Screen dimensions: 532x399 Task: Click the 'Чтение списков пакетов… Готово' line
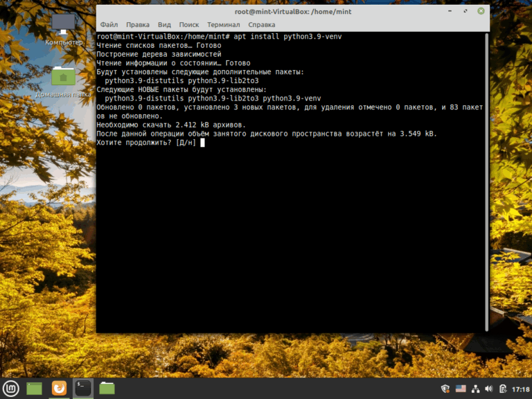pyautogui.click(x=159, y=46)
